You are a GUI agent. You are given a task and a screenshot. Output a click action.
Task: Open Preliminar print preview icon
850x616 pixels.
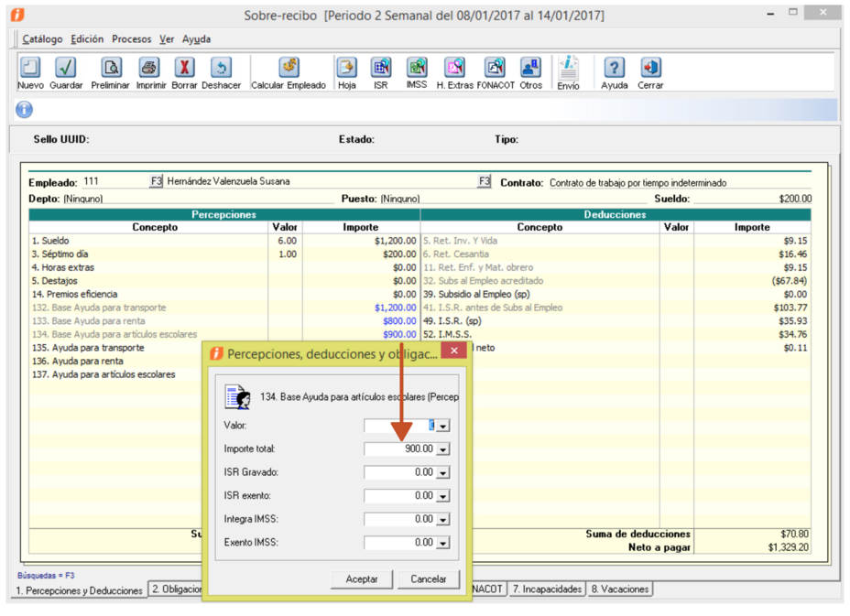111,69
